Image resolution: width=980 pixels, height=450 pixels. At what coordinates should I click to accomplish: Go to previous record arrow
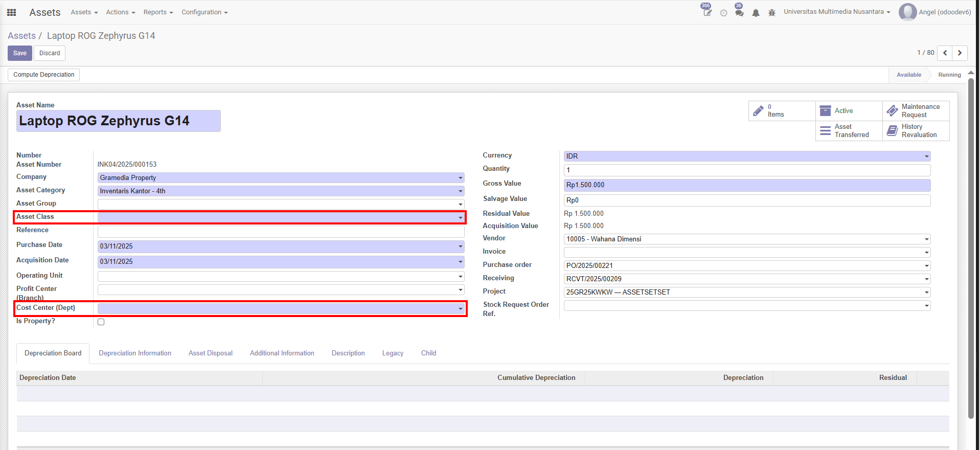(945, 53)
